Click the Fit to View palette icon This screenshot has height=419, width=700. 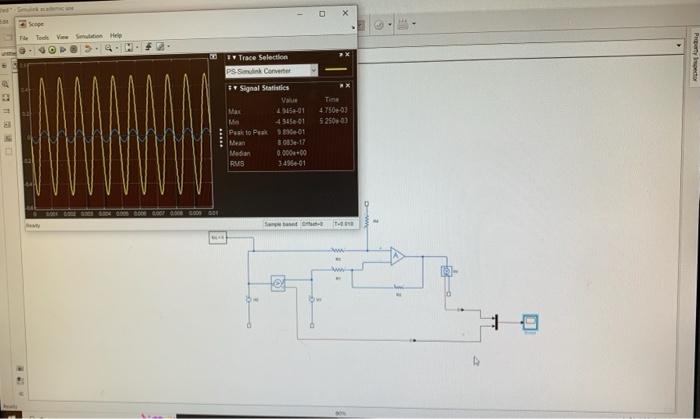(6, 97)
